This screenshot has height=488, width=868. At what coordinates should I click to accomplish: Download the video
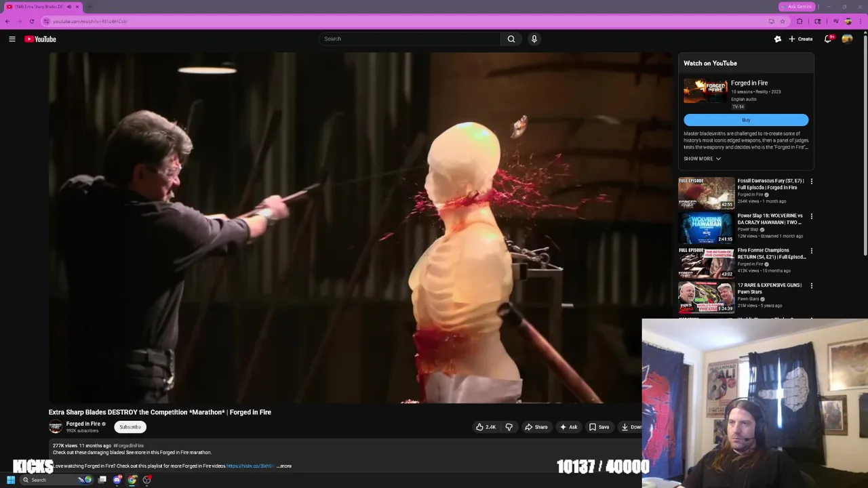coord(631,427)
